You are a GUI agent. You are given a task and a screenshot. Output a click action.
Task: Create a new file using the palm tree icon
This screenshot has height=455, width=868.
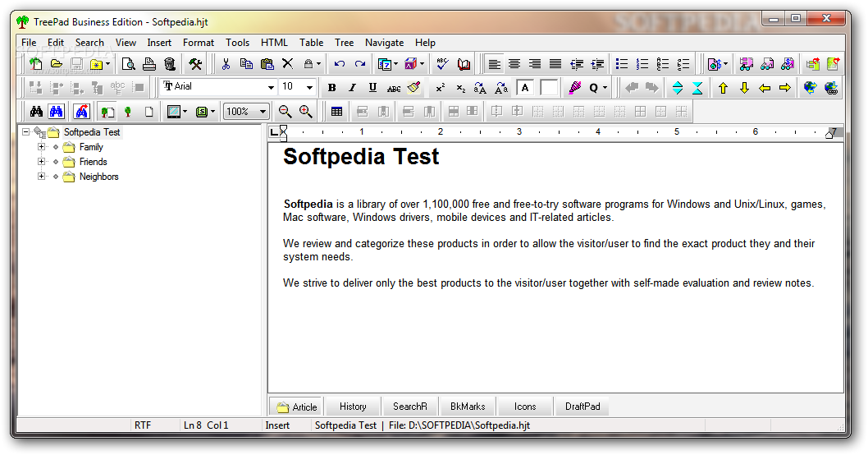[36, 64]
